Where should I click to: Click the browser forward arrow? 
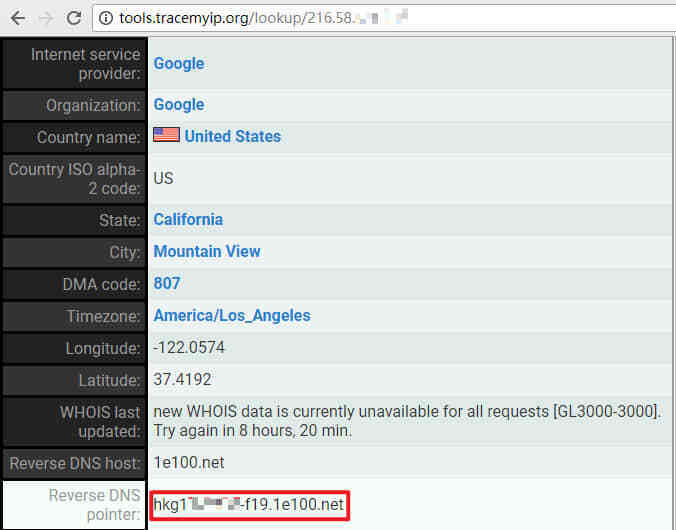point(46,18)
